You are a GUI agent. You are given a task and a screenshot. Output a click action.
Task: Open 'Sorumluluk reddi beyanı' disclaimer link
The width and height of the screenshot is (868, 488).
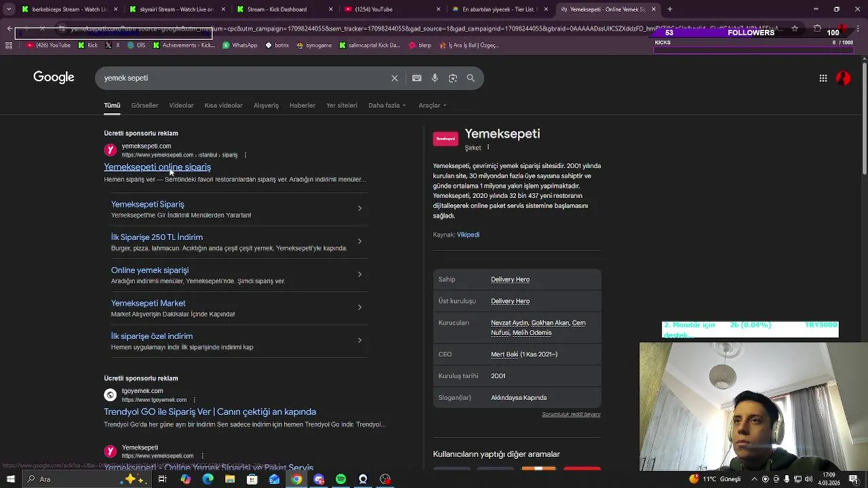(x=571, y=414)
